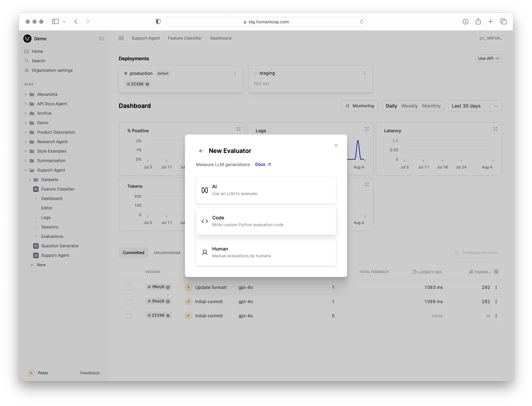Select the AI evaluator option
The width and height of the screenshot is (532, 406).
pos(266,190)
